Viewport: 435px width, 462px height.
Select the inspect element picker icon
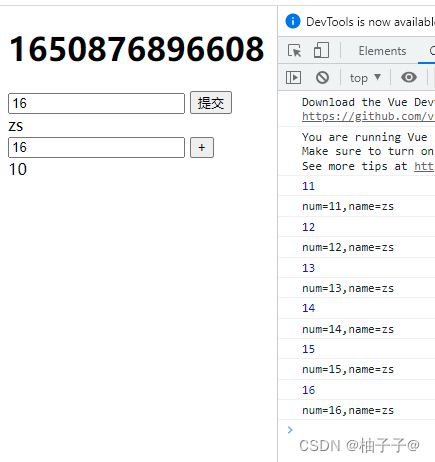294,51
